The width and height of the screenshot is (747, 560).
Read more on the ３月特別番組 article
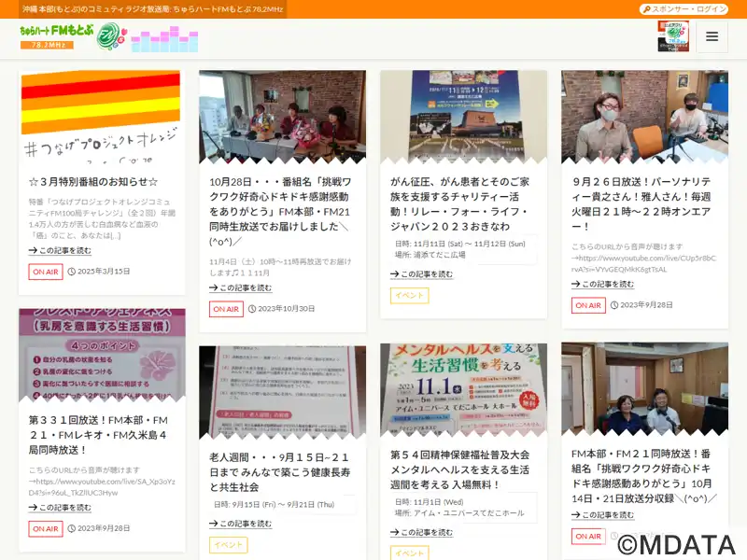point(60,250)
